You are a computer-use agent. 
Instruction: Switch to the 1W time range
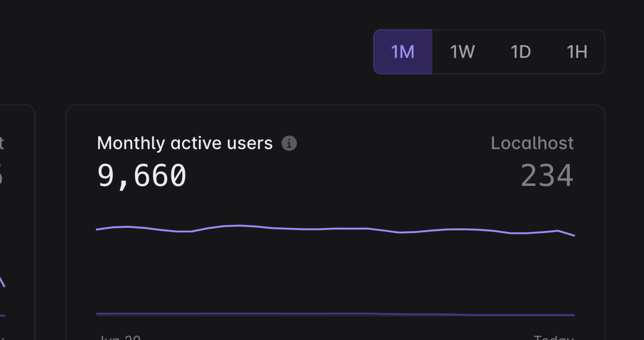[462, 52]
